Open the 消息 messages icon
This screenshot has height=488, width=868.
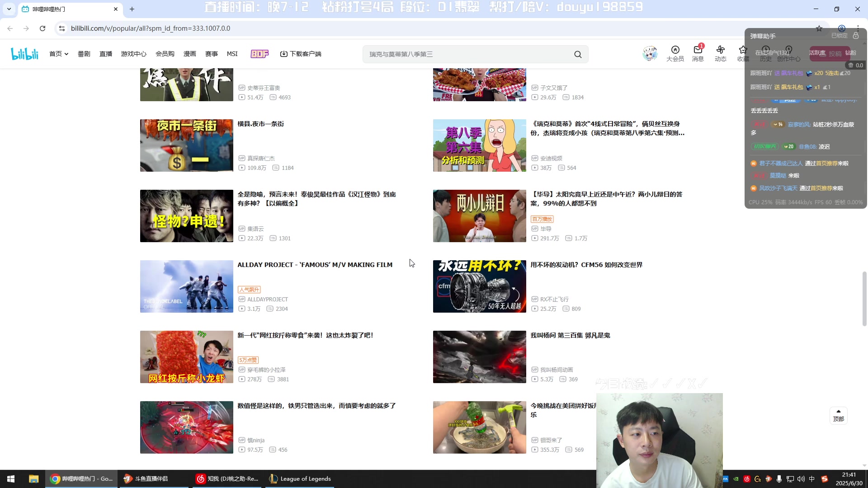698,54
